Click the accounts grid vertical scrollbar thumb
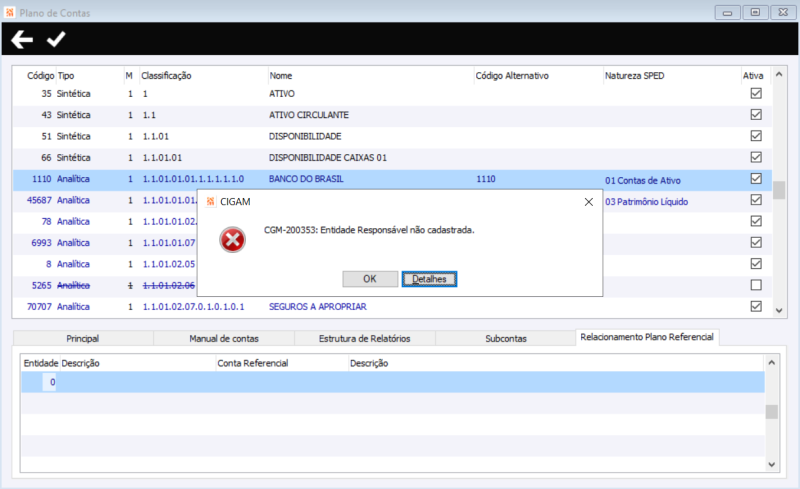The width and height of the screenshot is (800, 489). coord(779,190)
